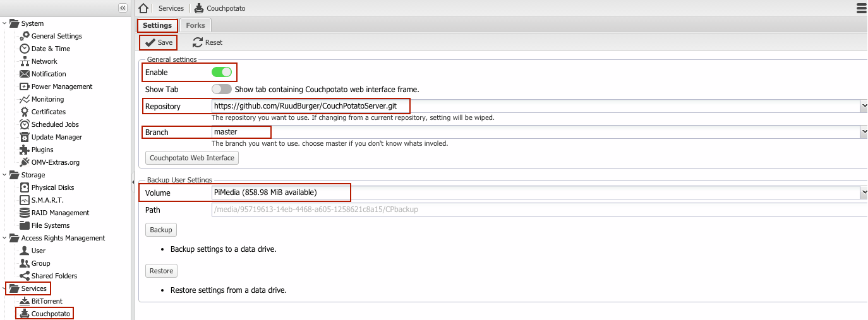Open Date & Time clock icon item
868x320 pixels.
coord(25,49)
